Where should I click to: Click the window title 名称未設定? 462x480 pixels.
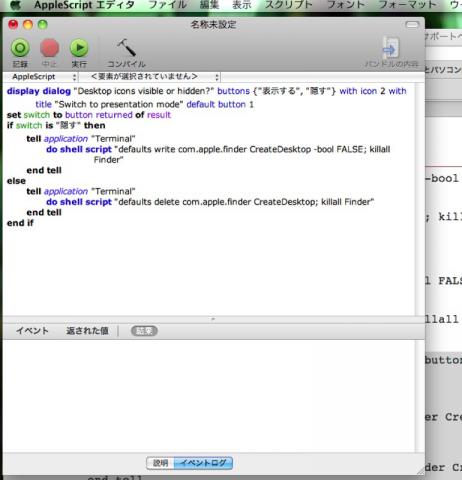coord(213,25)
